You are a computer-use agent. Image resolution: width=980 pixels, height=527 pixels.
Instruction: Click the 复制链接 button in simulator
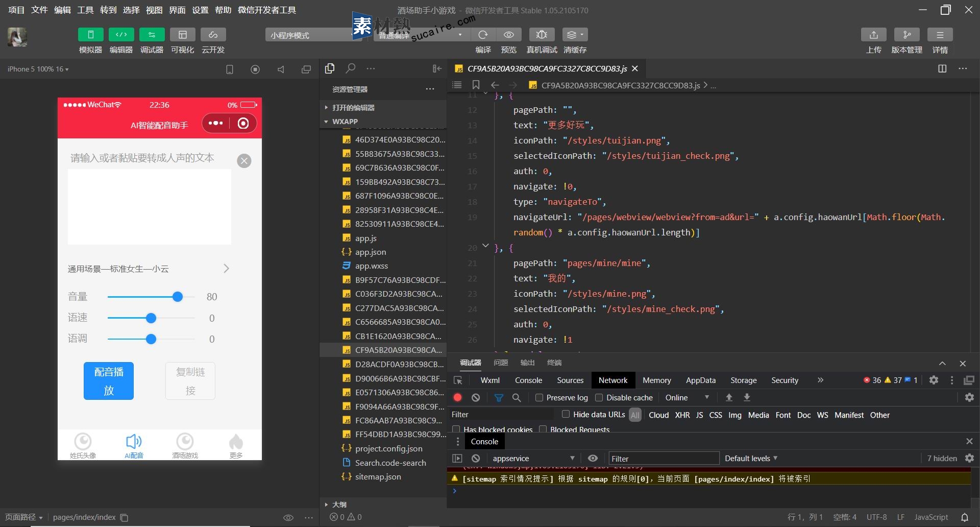tap(190, 381)
